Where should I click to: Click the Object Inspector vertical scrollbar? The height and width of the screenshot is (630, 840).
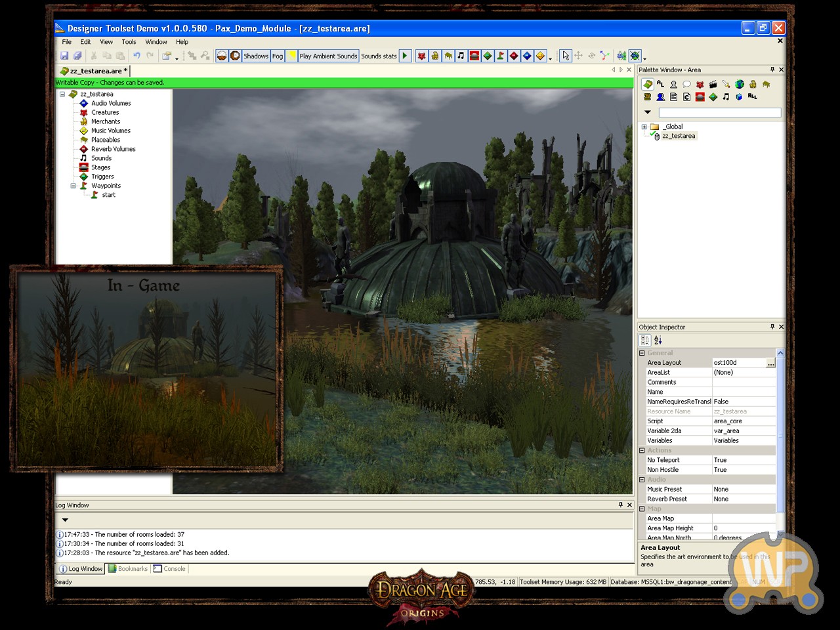(780, 443)
